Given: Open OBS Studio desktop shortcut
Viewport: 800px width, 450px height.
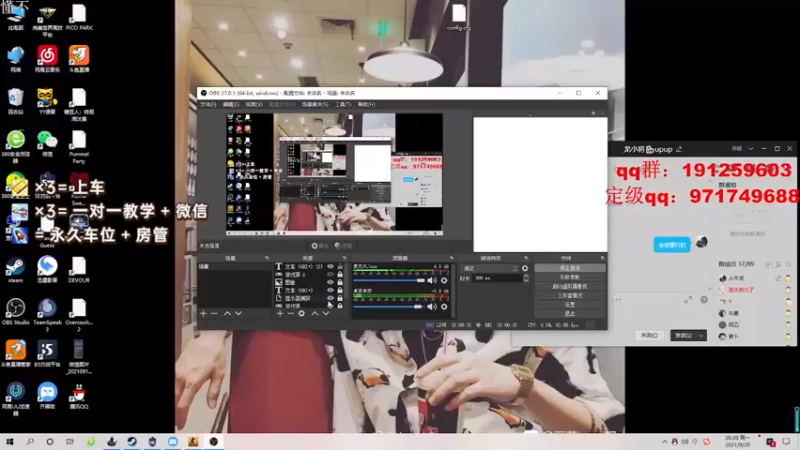Looking at the screenshot, I should tap(15, 312).
